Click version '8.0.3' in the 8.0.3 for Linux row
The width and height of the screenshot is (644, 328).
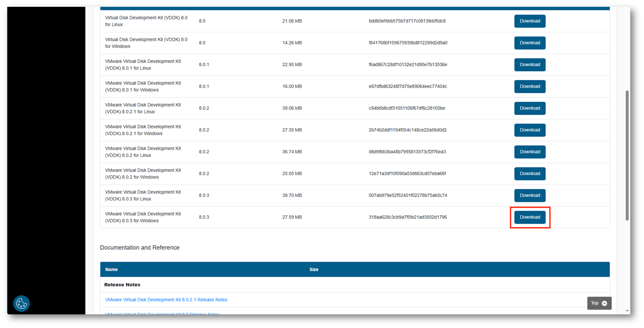click(204, 195)
